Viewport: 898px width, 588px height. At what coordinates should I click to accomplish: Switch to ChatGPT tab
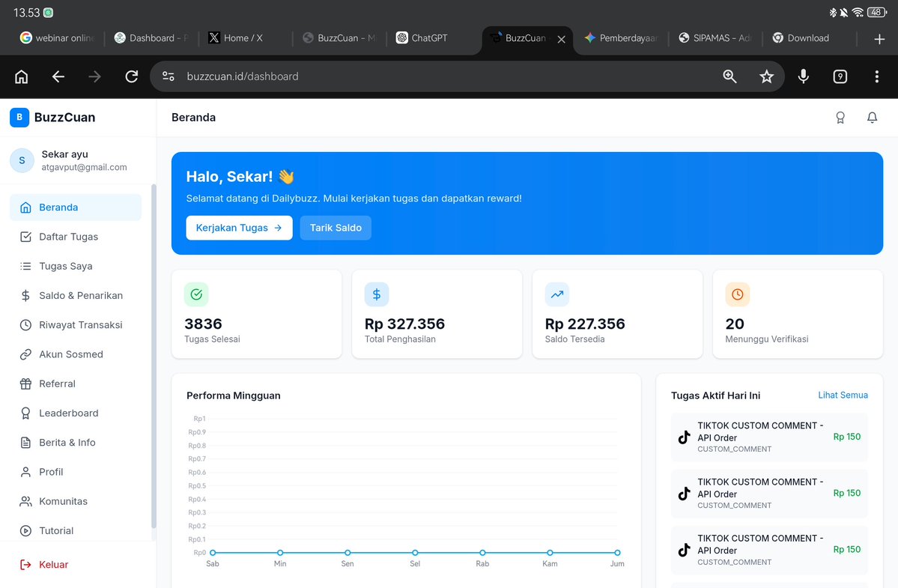click(433, 38)
